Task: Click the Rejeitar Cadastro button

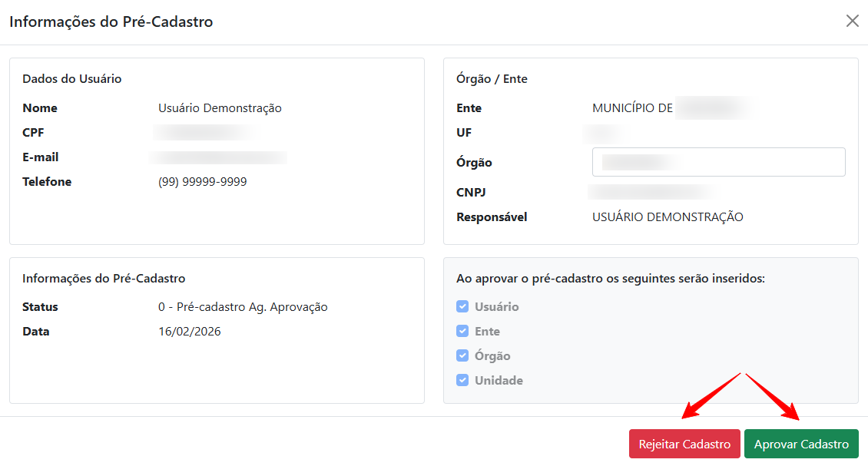Action: click(x=684, y=444)
